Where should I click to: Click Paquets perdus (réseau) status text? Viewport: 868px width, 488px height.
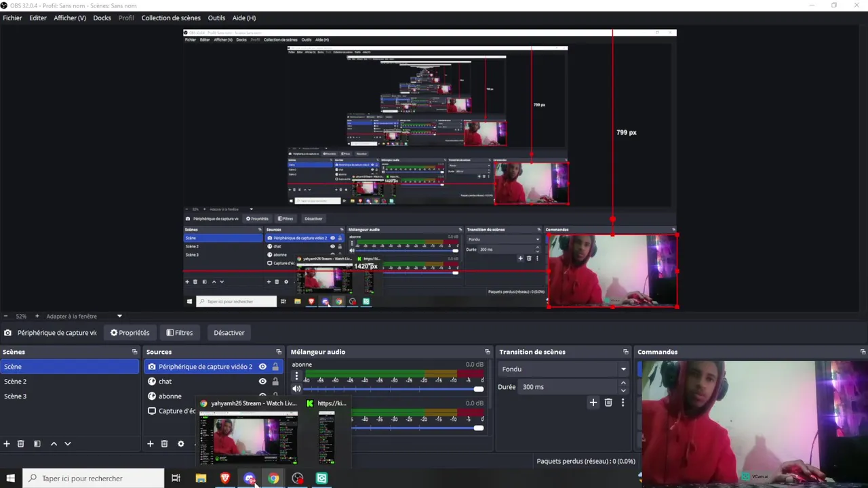[x=586, y=462]
